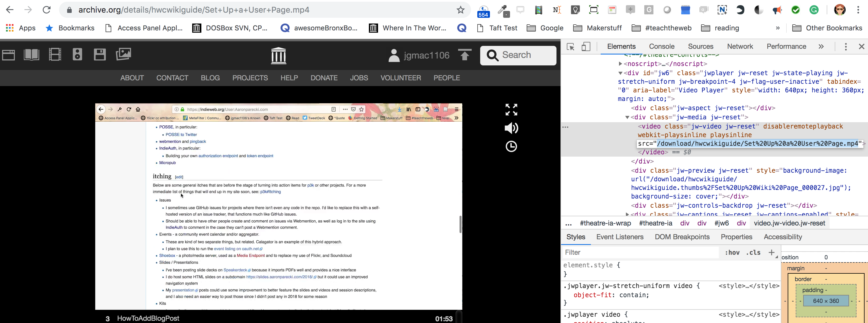Open the Texts book icon
This screenshot has width=868, height=323.
31,55
